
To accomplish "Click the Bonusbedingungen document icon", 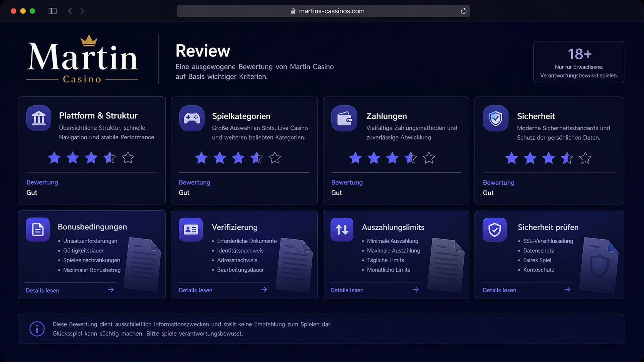I will coord(38,230).
